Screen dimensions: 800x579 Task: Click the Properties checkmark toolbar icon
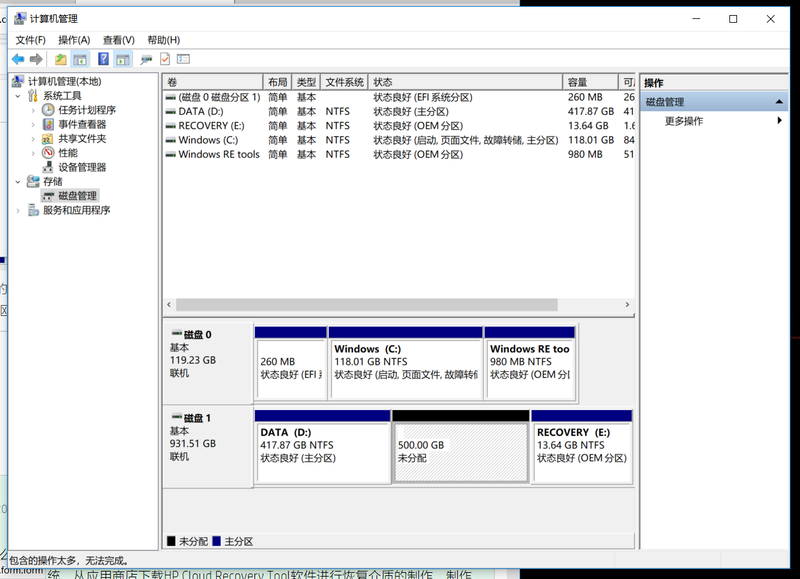click(x=165, y=60)
